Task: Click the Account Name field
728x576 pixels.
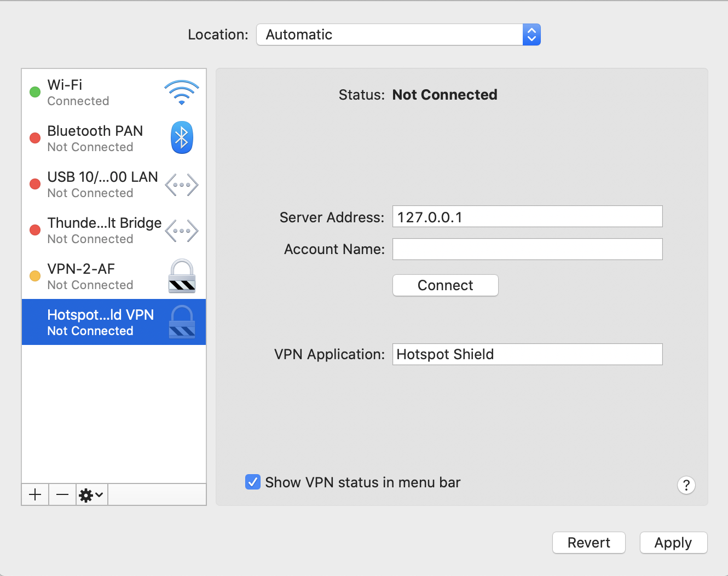Action: coord(528,249)
